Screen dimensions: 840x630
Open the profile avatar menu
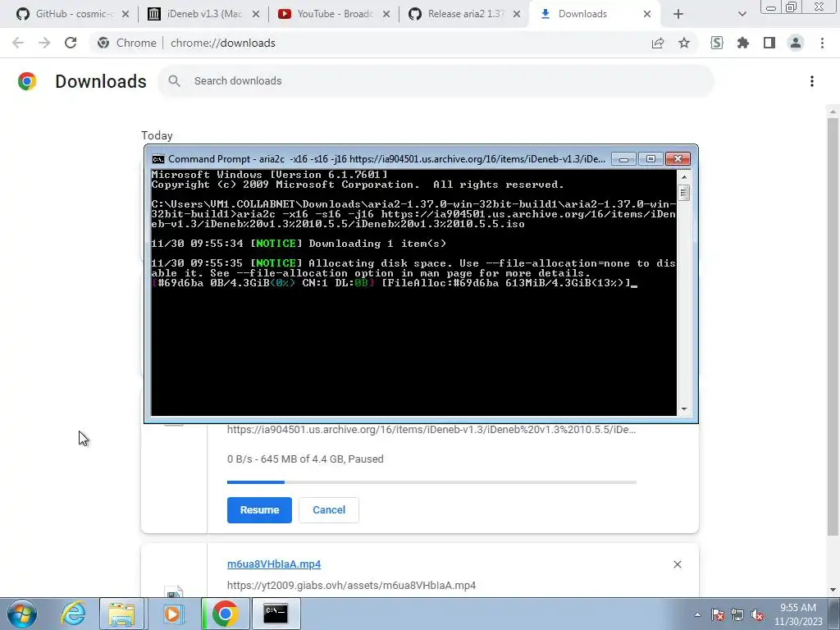tap(796, 43)
